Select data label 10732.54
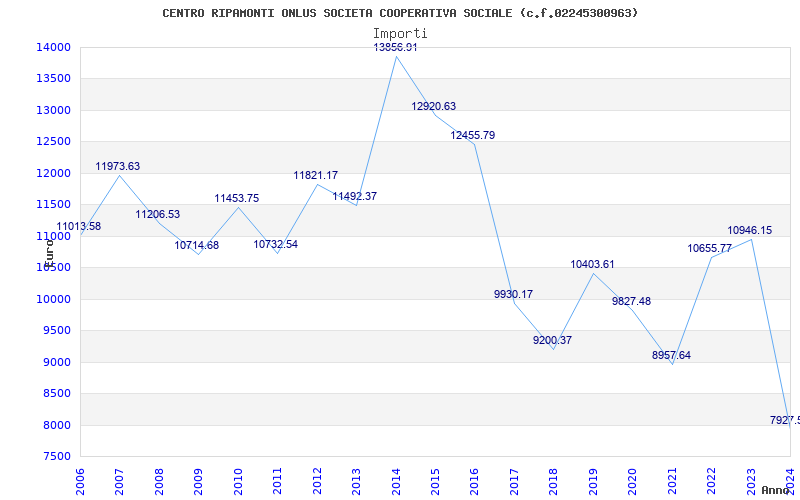Viewport: 800px width, 500px height. [x=276, y=244]
